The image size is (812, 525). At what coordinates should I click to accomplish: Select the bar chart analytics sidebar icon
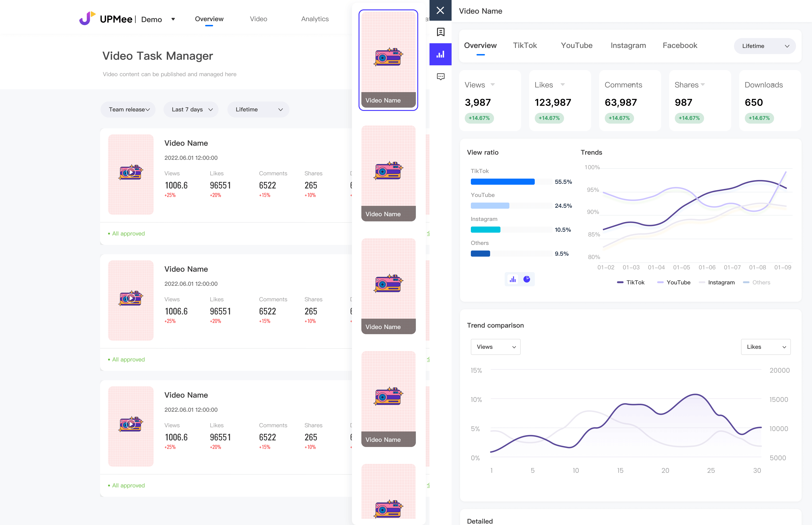(x=441, y=54)
